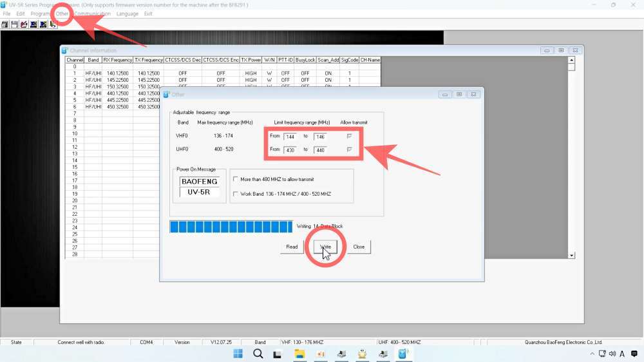Maximize the Channel information window
The image size is (644, 362).
pyautogui.click(x=561, y=50)
